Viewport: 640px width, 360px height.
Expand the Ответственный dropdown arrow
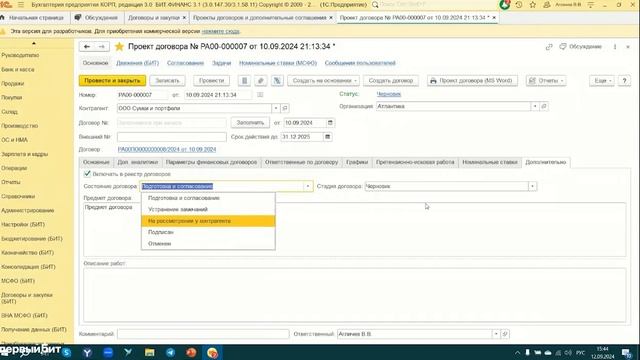point(496,334)
